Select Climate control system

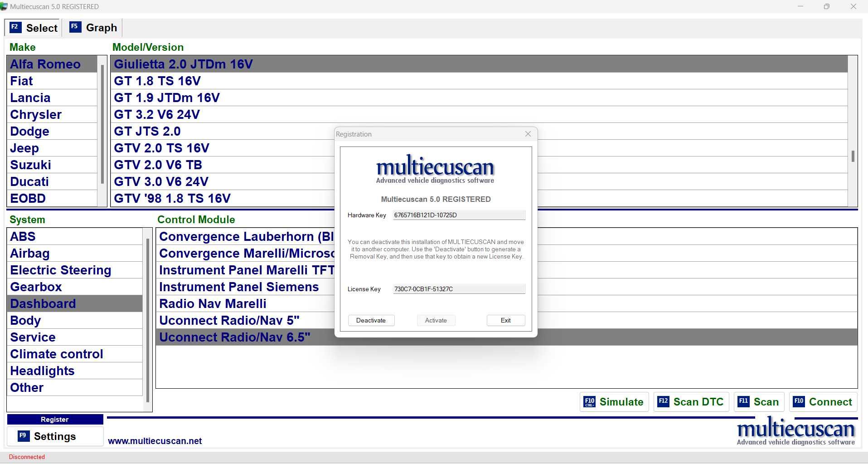75,354
